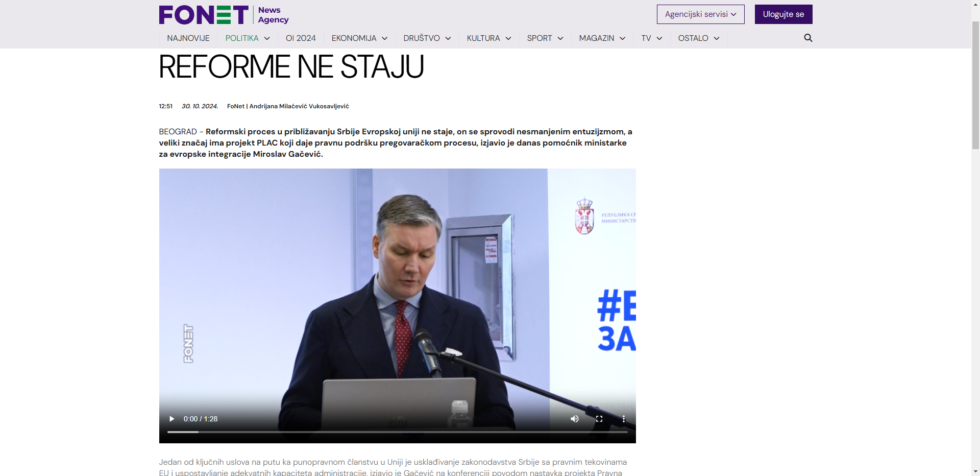Click the page vertical scrollbar down arrow
This screenshot has height=476, width=980.
[975, 471]
